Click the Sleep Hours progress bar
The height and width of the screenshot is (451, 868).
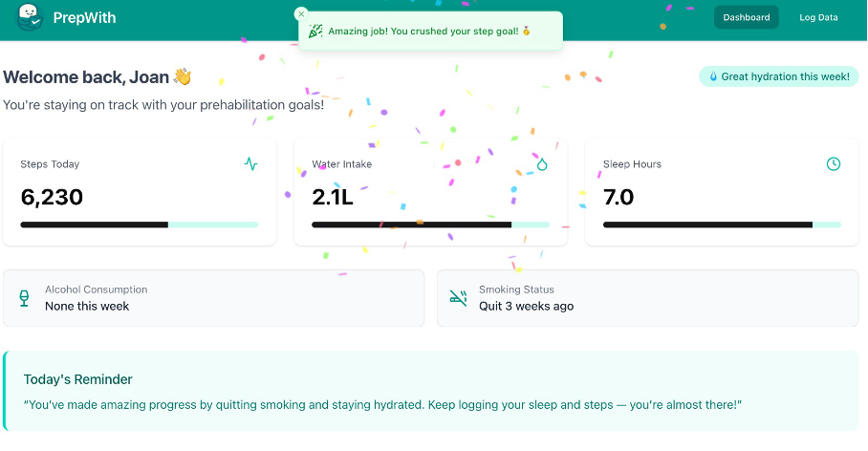point(722,225)
